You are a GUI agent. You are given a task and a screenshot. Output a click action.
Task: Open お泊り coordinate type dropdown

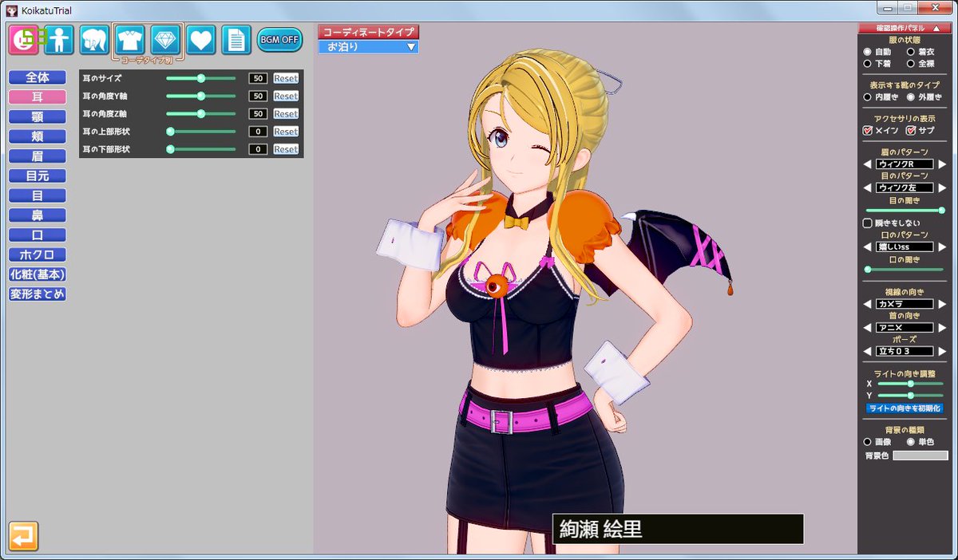tap(368, 46)
